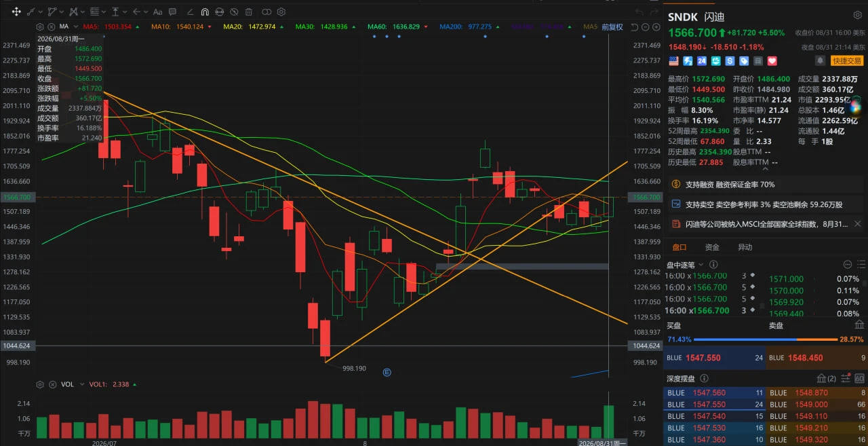Click the price tag badge icon

pyautogui.click(x=744, y=61)
